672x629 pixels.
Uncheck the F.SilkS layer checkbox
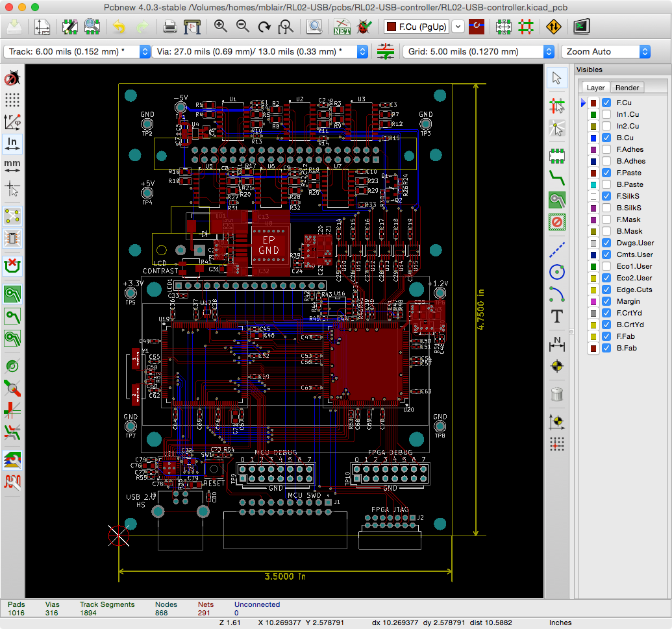point(606,196)
